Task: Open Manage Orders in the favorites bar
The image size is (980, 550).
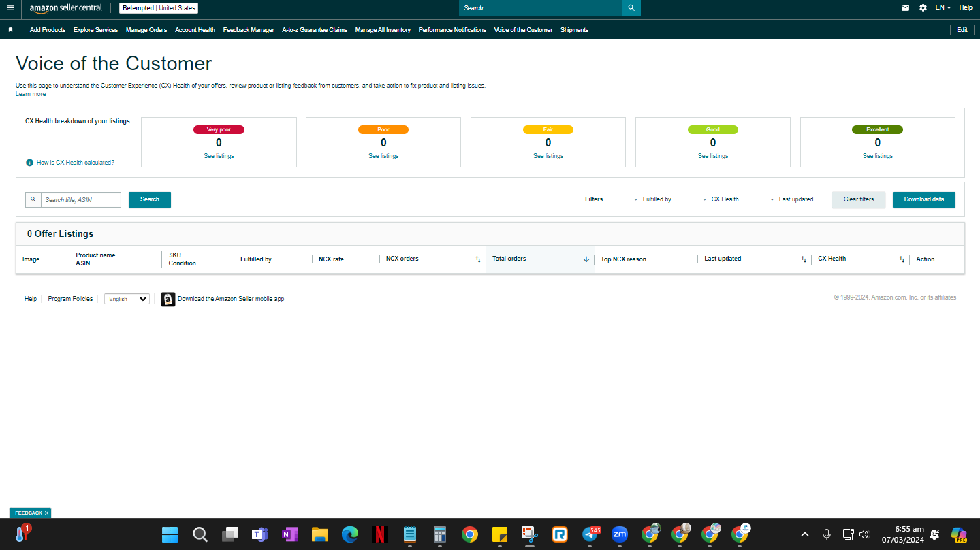Action: (x=146, y=30)
